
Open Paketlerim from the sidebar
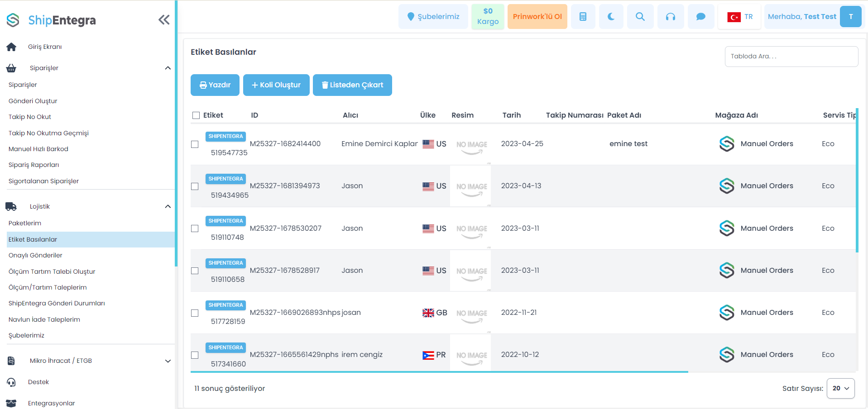[25, 223]
